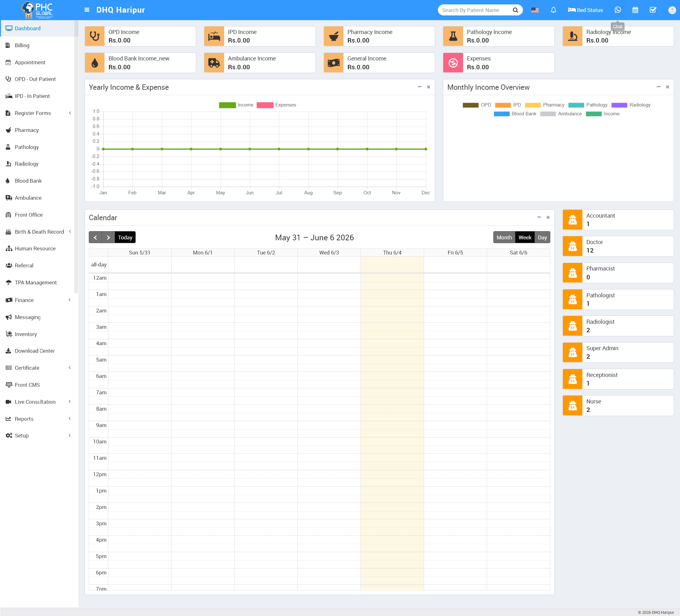The width and height of the screenshot is (680, 616).
Task: Toggle Pharmacy series in monthly overview legend
Action: [544, 105]
